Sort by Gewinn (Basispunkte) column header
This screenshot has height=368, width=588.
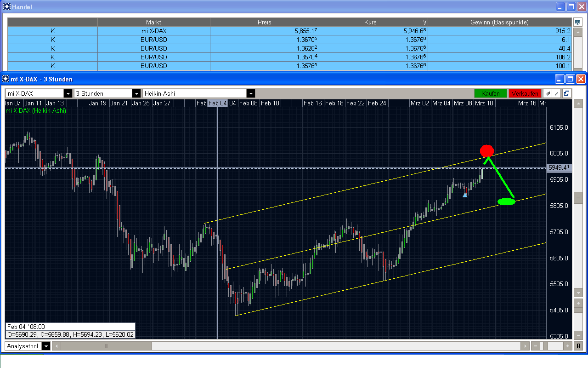tap(500, 22)
